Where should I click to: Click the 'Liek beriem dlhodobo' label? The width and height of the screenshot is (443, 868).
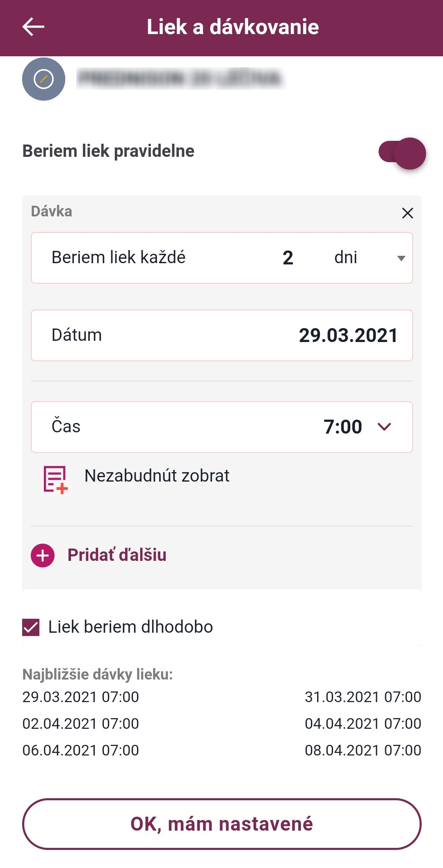pos(130,627)
